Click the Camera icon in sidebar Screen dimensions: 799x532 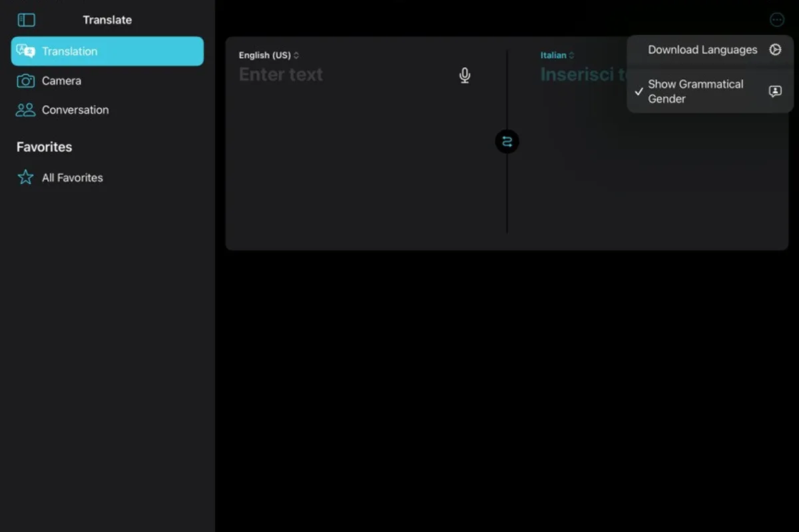tap(25, 81)
